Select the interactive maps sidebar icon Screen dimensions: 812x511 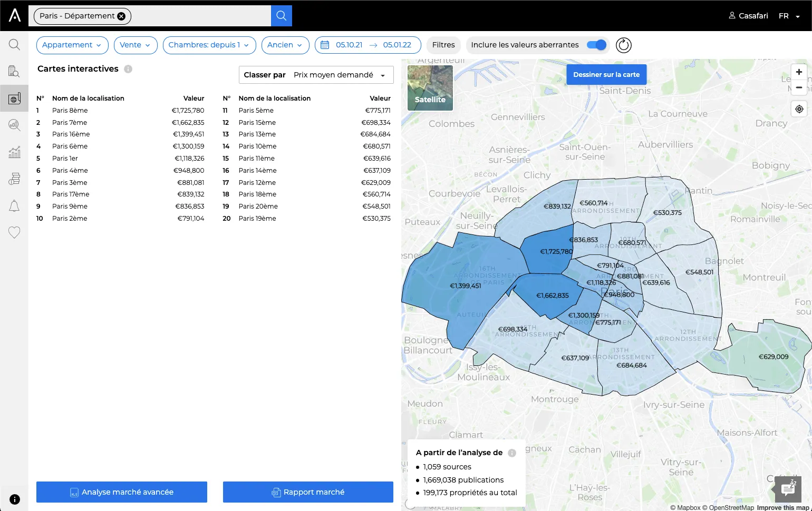14,99
